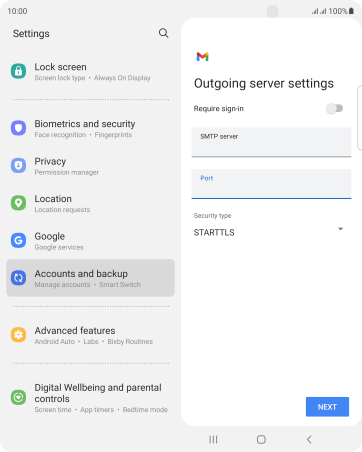Tap the Biometrics and security shield icon
The width and height of the screenshot is (362, 452).
pos(18,128)
